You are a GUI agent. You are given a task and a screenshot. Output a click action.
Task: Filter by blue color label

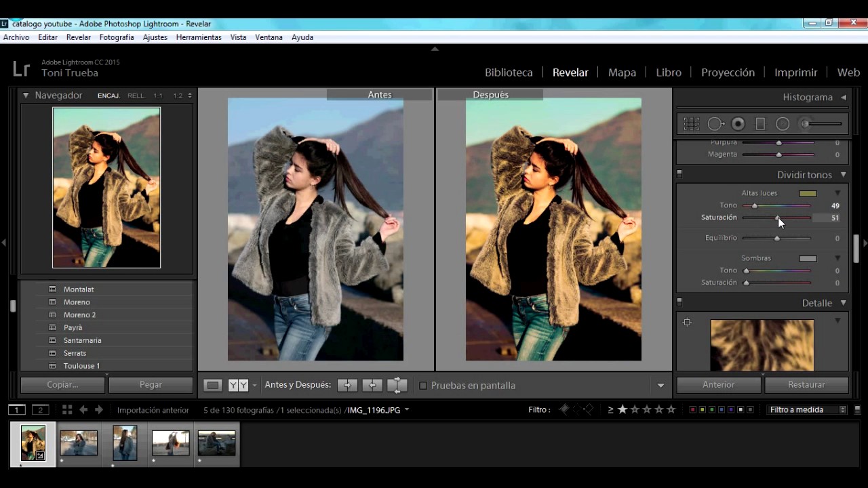click(x=721, y=409)
